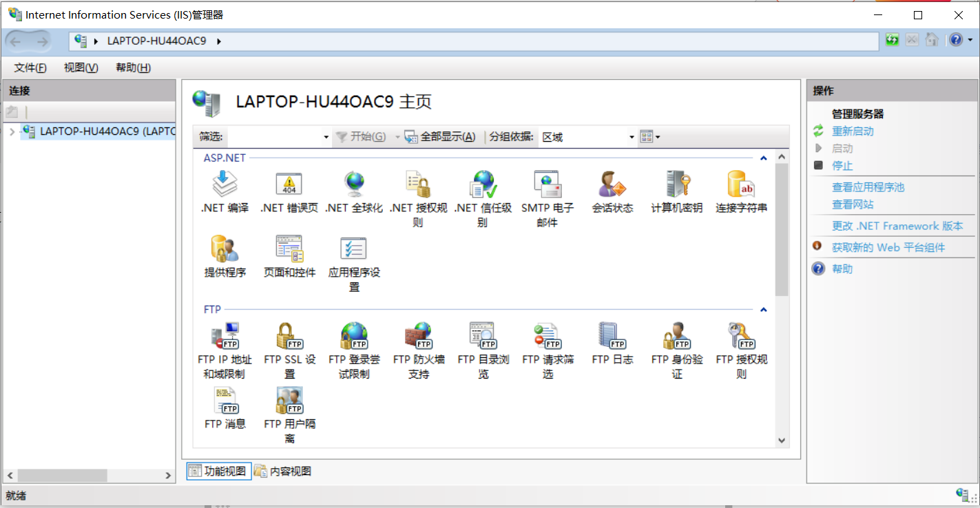This screenshot has width=980, height=508.
Task: Open the 帮助(H) menu
Action: (x=134, y=67)
